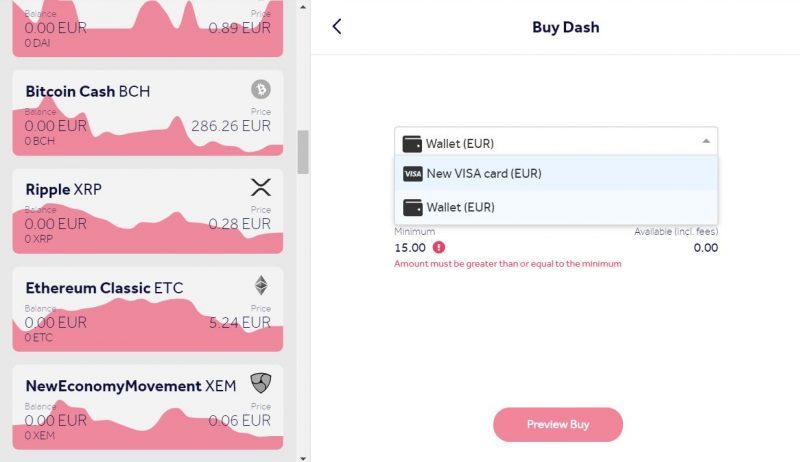The height and width of the screenshot is (462, 800).
Task: Open the Bitcoin Cash BCH card
Action: (x=147, y=113)
